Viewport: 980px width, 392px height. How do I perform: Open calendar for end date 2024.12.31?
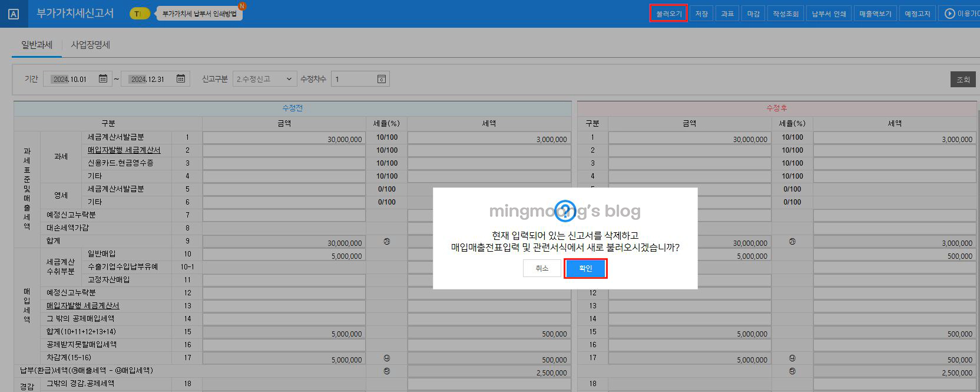pyautogui.click(x=181, y=78)
